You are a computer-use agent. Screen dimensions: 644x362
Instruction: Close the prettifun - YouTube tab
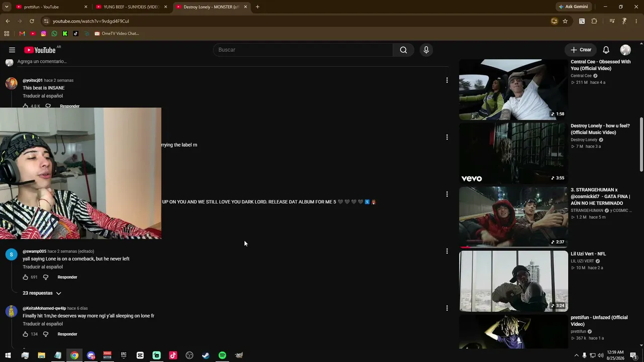(86, 7)
